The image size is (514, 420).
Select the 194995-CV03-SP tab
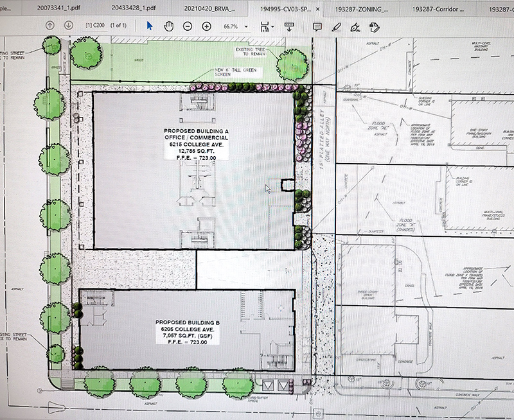[x=285, y=9]
